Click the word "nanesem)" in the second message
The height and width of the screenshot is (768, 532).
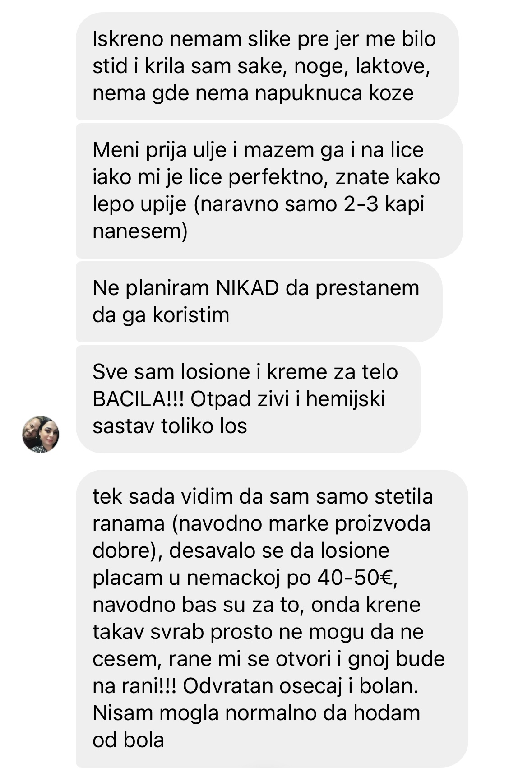140,232
